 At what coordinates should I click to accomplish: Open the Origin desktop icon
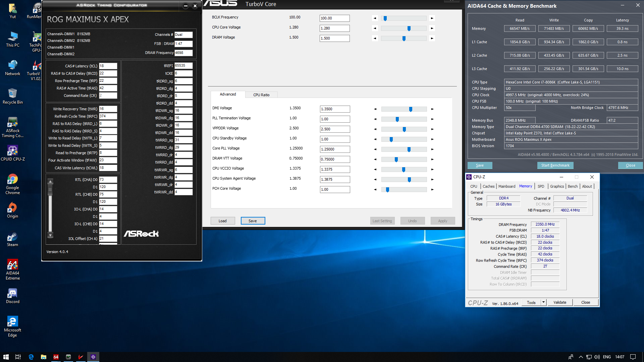[13, 210]
